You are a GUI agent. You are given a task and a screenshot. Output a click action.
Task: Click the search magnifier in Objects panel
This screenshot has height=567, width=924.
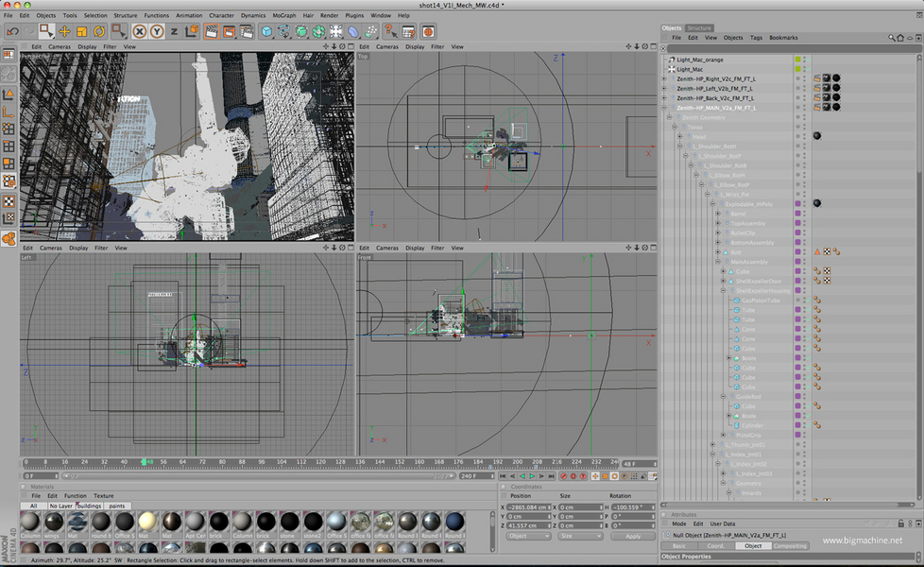[x=891, y=38]
